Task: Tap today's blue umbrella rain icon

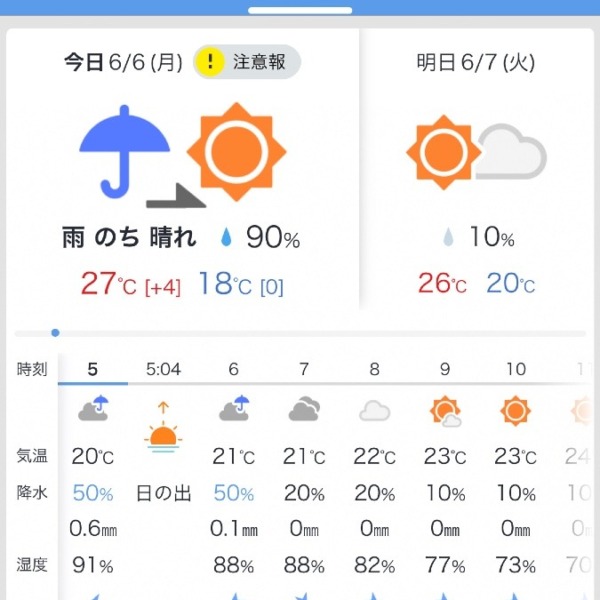Action: (124, 152)
